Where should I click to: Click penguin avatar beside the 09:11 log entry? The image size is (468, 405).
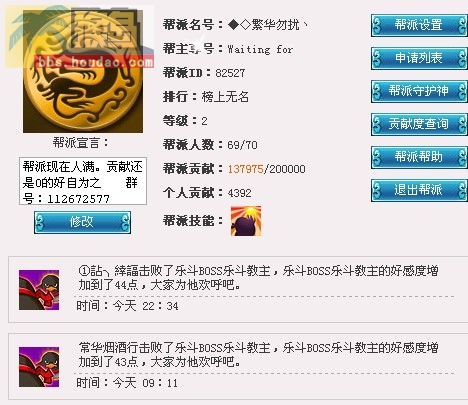(x=39, y=367)
